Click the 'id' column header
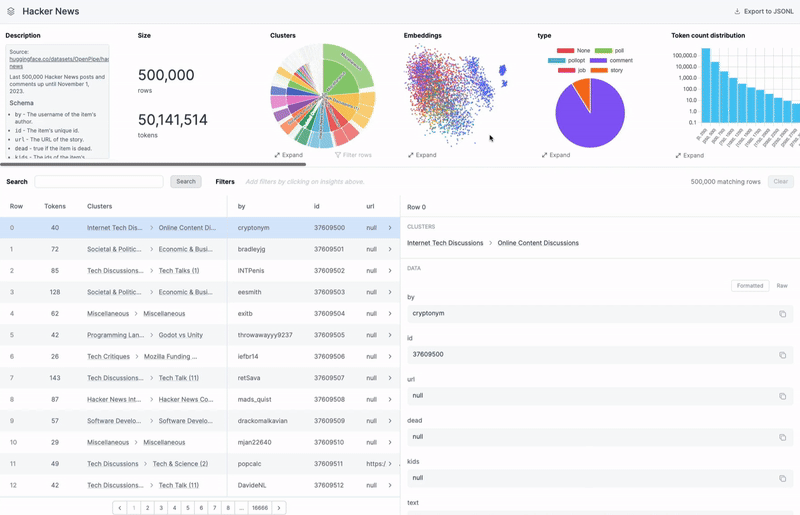Screen dimensions: 800x515 tap(317, 207)
